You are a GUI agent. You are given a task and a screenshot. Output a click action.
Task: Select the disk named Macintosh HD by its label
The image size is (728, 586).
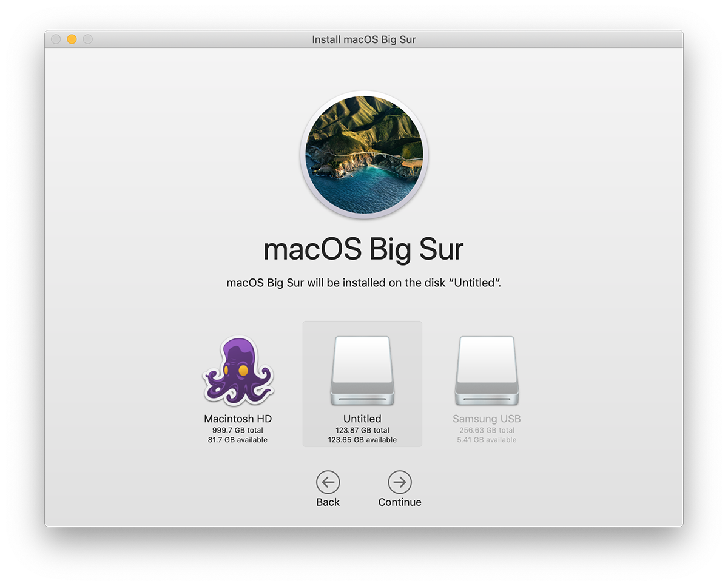(x=238, y=419)
